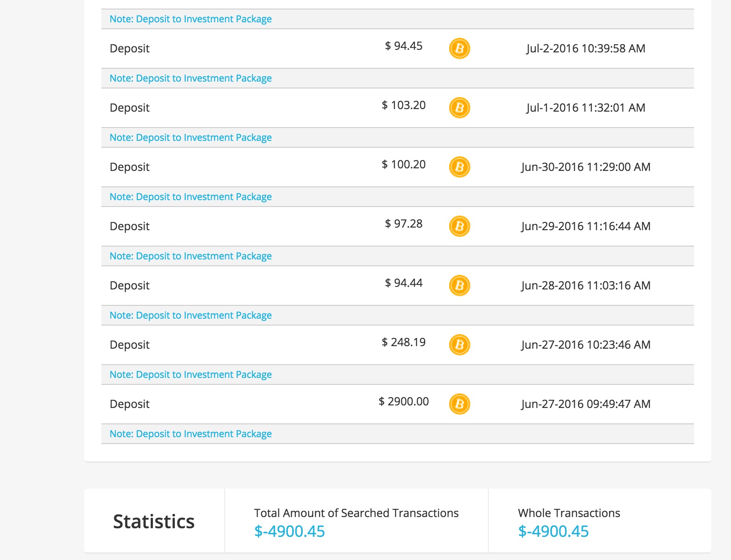
Task: Click the Bitcoin icon beside $100.20
Action: pos(459,167)
